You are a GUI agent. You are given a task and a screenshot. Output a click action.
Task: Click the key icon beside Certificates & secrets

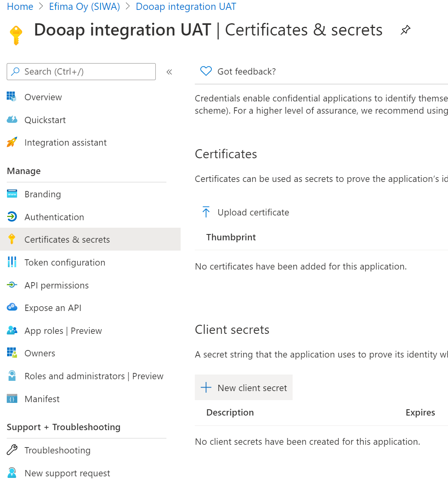(x=12, y=239)
